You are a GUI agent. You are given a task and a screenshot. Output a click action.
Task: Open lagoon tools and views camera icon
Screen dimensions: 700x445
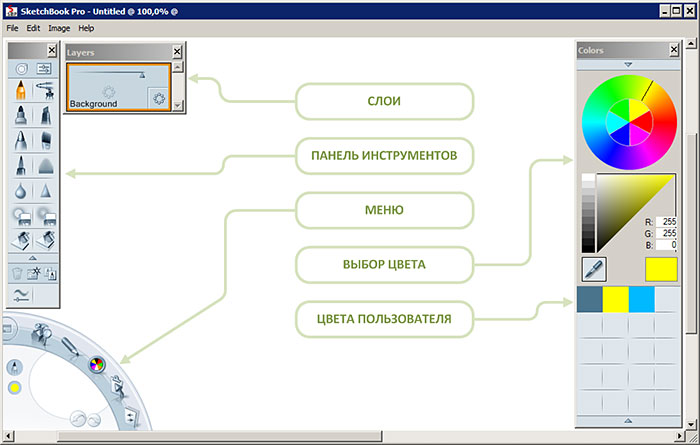tap(41, 333)
